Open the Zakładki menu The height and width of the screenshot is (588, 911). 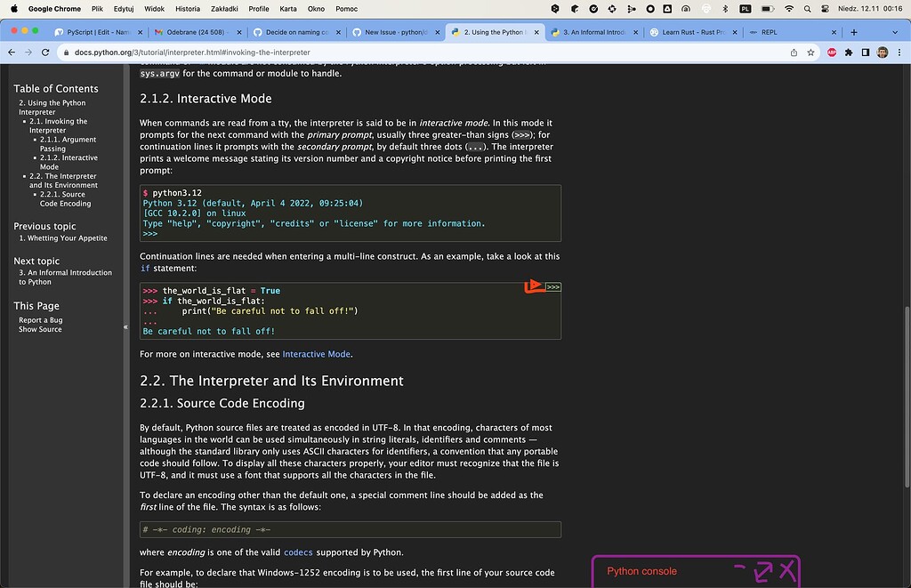tap(223, 9)
